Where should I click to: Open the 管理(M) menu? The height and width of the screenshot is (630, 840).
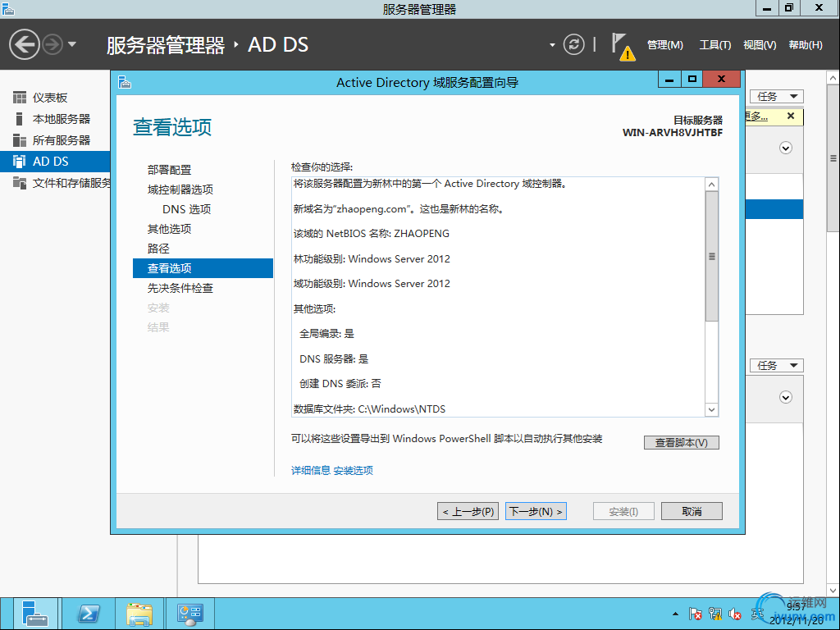(x=664, y=45)
